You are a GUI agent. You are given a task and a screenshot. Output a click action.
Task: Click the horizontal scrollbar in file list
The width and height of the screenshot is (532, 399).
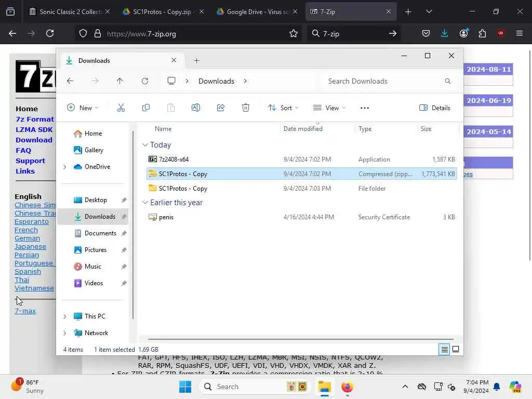pyautogui.click(x=301, y=339)
